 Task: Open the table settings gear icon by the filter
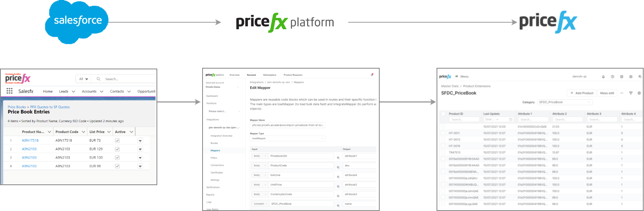[x=639, y=93]
